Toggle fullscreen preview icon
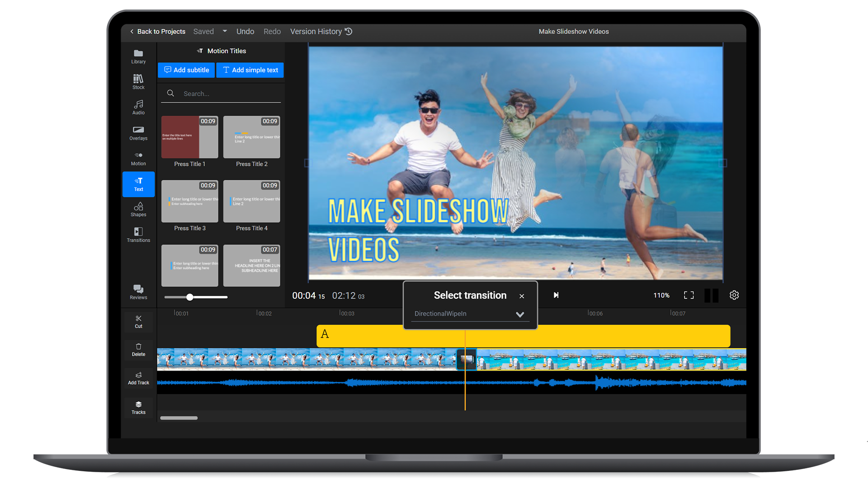 pyautogui.click(x=689, y=295)
